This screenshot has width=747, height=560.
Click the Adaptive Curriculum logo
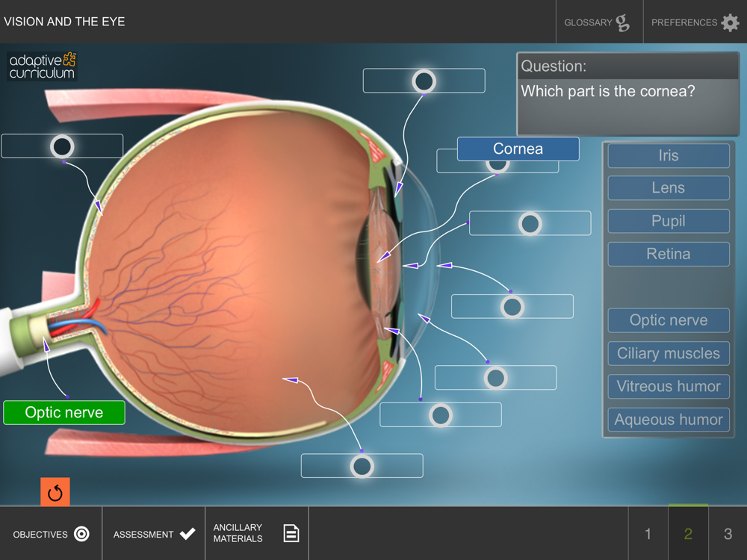[43, 66]
